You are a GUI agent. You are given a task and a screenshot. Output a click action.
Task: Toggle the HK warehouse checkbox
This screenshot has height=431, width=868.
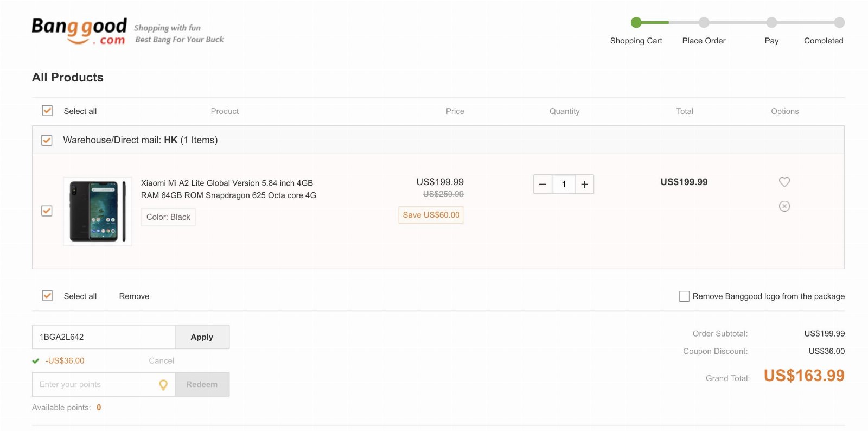pyautogui.click(x=47, y=140)
